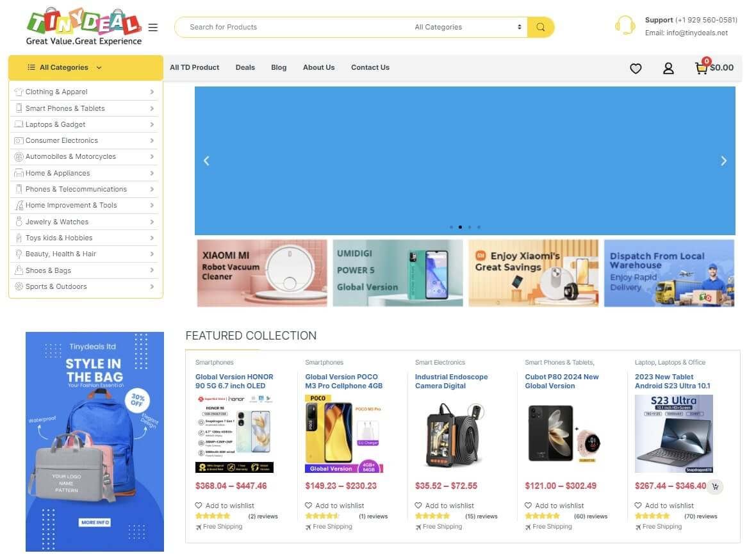
Task: Open Cubot P80 2024 product link
Action: [562, 381]
